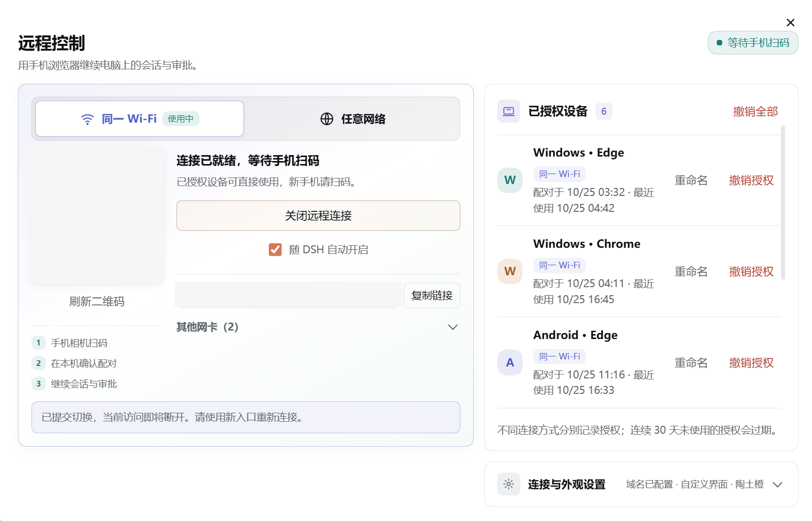Click the Android • Edge avatar icon
Image resolution: width=812 pixels, height=521 pixels.
(510, 362)
